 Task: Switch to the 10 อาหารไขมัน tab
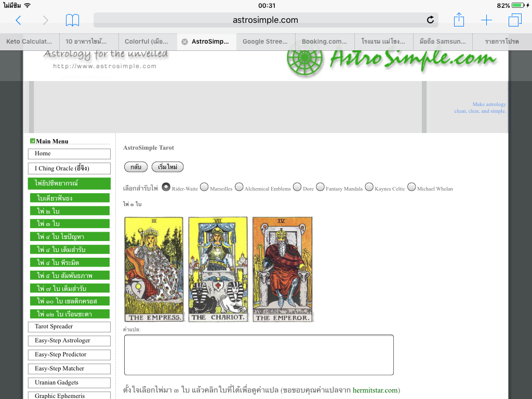click(x=89, y=42)
